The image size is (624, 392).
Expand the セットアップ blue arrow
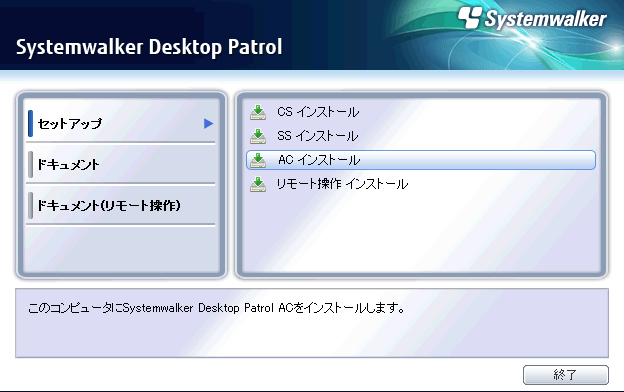209,123
